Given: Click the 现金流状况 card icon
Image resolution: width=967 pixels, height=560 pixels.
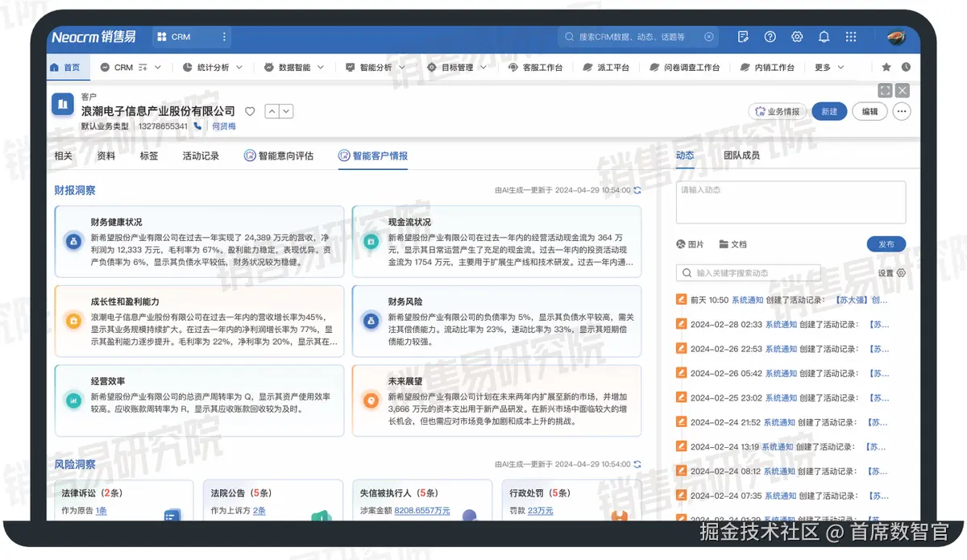Looking at the screenshot, I should 371,240.
